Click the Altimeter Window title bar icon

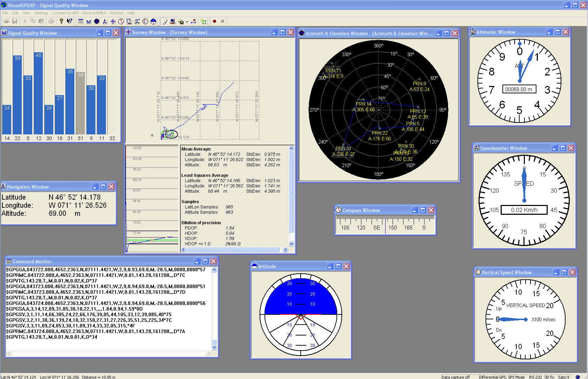[473, 32]
